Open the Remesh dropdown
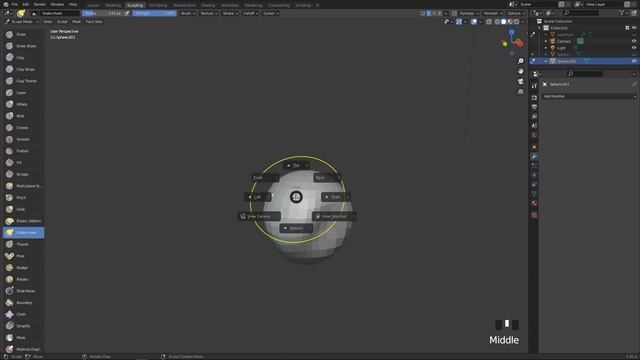The height and width of the screenshot is (360, 640). 493,13
